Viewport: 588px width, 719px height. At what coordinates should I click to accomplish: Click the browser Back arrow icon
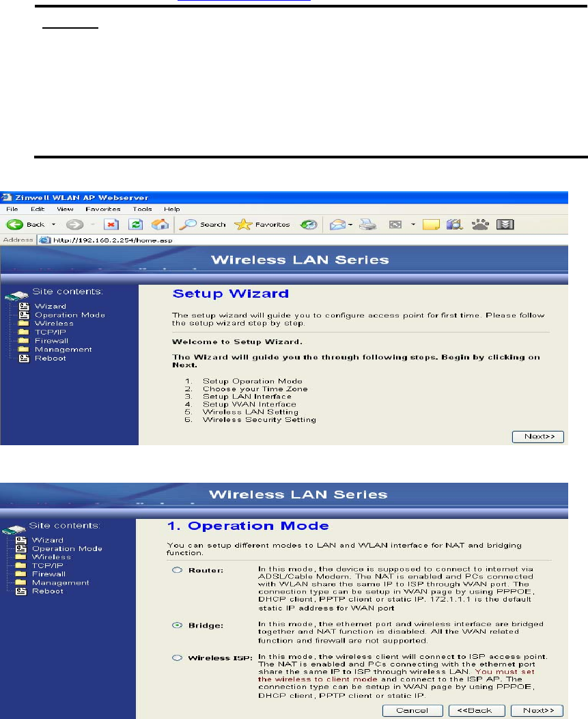[x=14, y=224]
